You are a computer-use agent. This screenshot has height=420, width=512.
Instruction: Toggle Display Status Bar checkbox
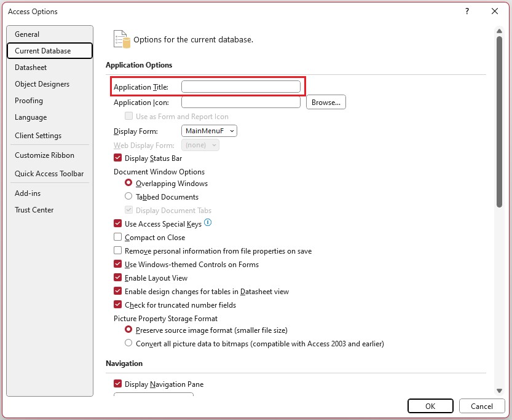[x=118, y=158]
